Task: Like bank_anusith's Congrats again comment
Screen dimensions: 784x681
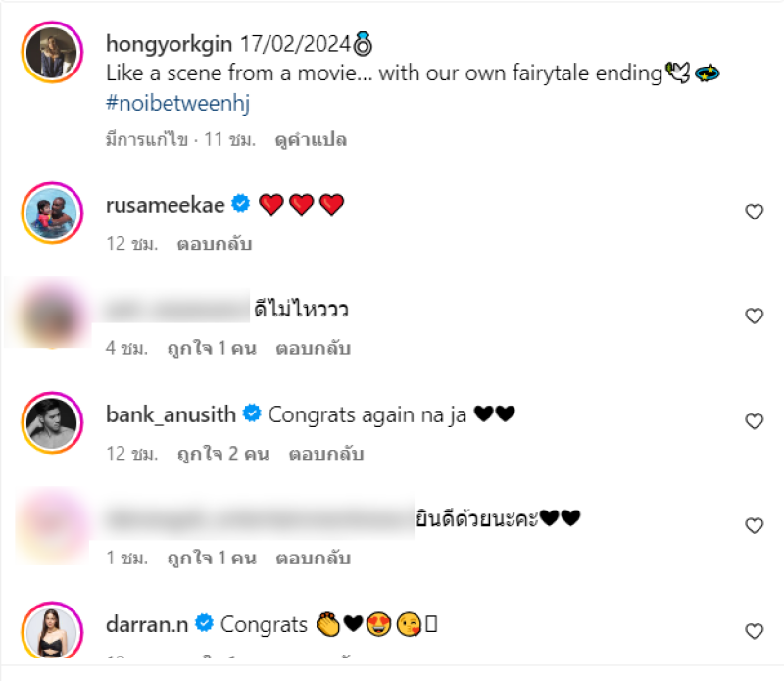Action: coord(754,421)
